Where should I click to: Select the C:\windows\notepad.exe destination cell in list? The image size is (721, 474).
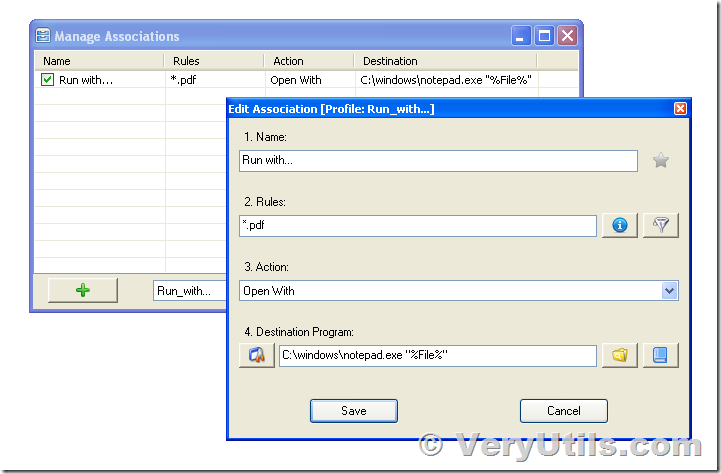(x=446, y=80)
